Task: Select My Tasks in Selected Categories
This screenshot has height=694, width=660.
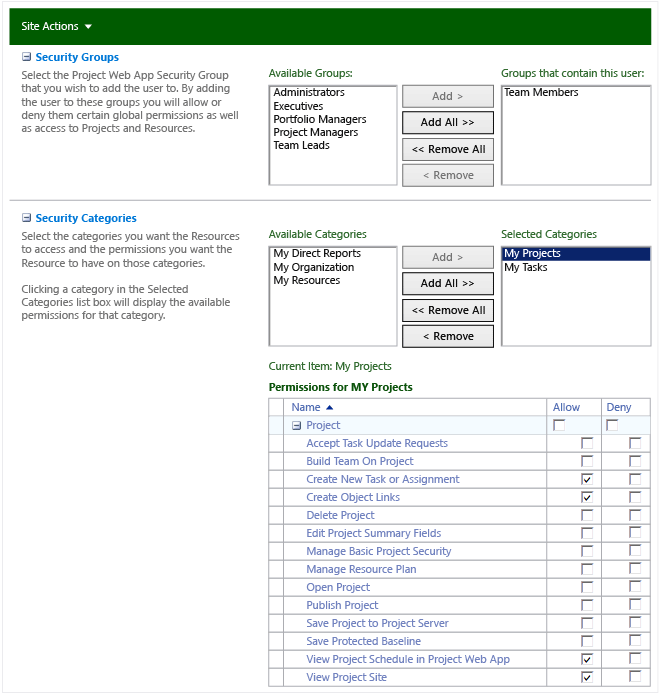Action: [525, 267]
